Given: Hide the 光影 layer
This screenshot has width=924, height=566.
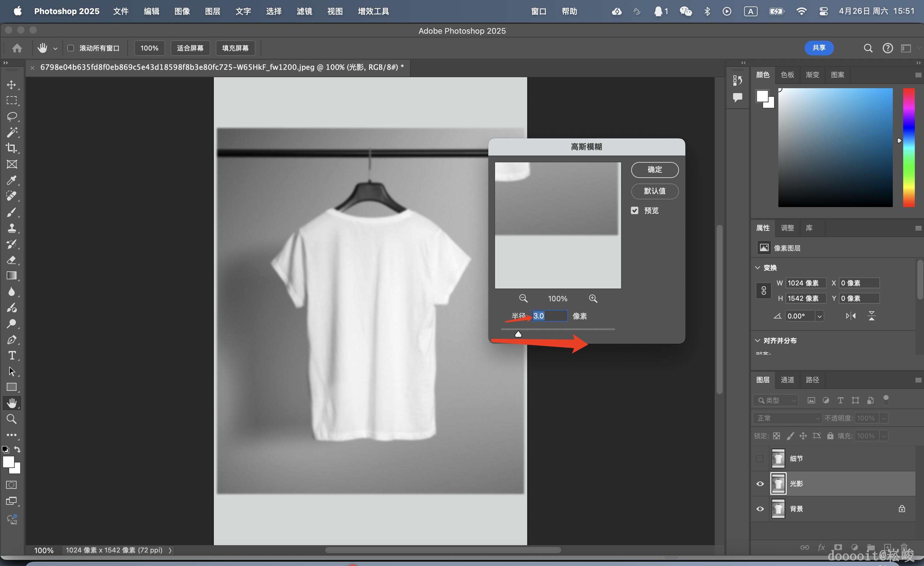Looking at the screenshot, I should click(760, 484).
